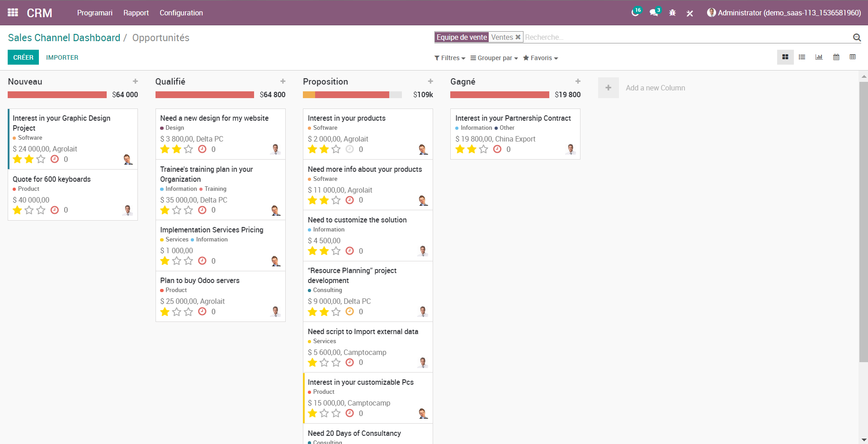
Task: Click the CRM app title
Action: (39, 13)
